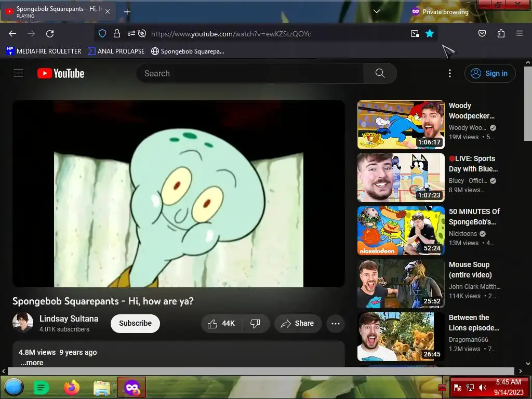Open the Save to Pocket icon
This screenshot has height=399, width=532.
tap(482, 33)
